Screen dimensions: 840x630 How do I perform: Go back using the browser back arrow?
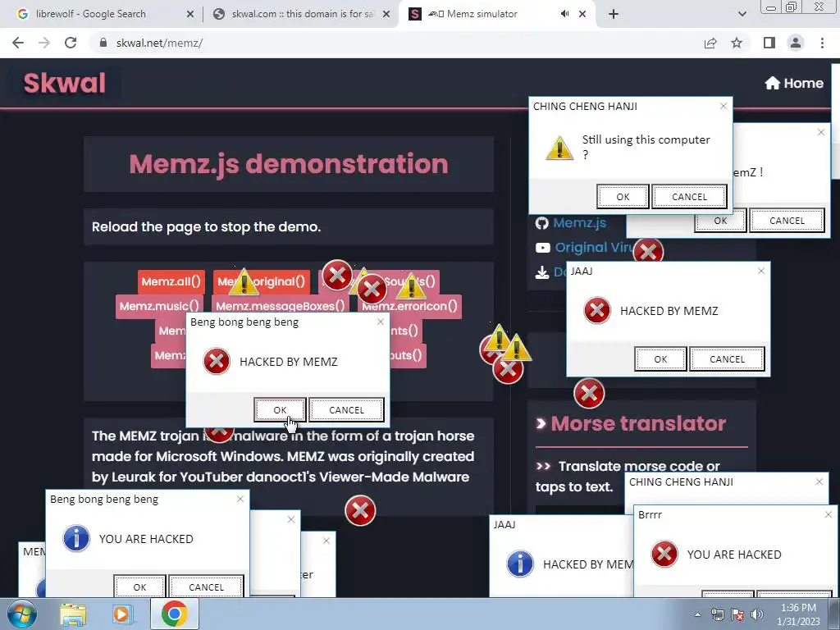pos(18,43)
